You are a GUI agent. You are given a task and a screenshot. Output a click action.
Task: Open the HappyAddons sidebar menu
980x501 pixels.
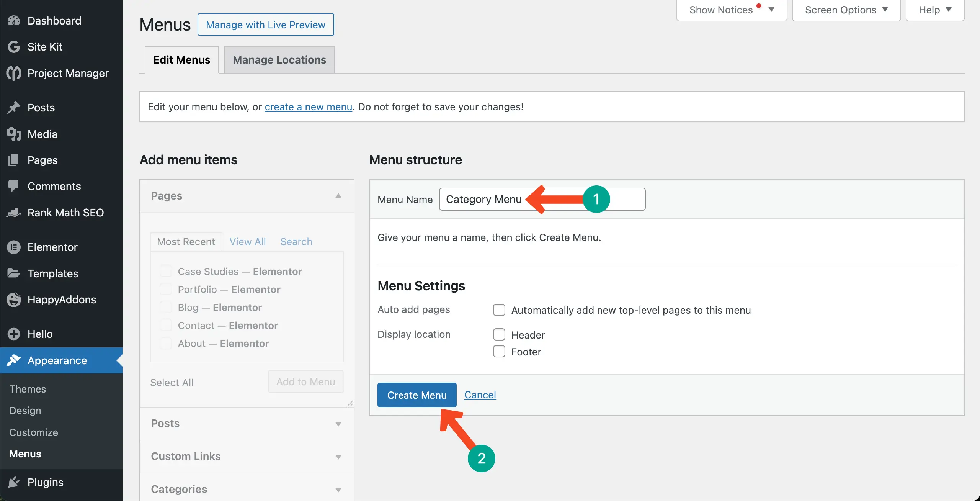pos(61,300)
